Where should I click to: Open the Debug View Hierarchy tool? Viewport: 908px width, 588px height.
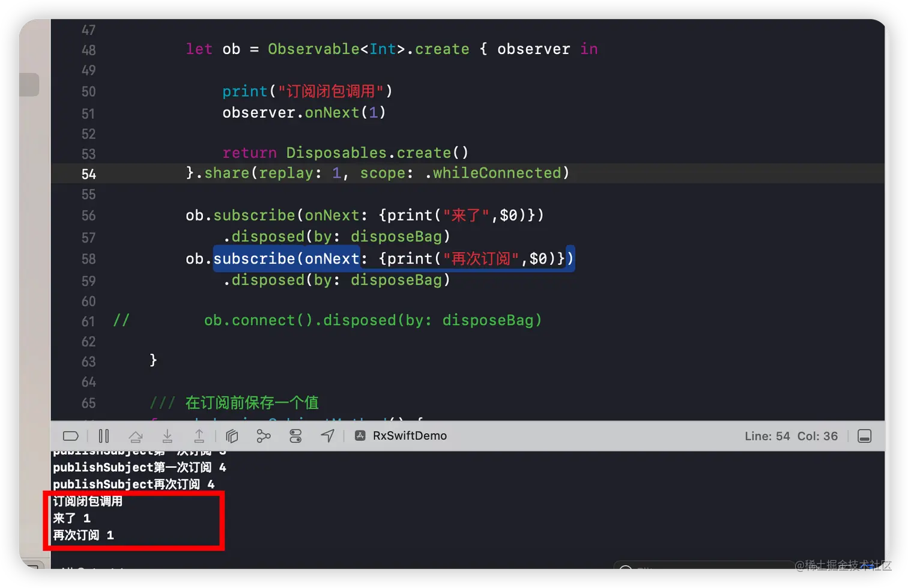coord(232,436)
